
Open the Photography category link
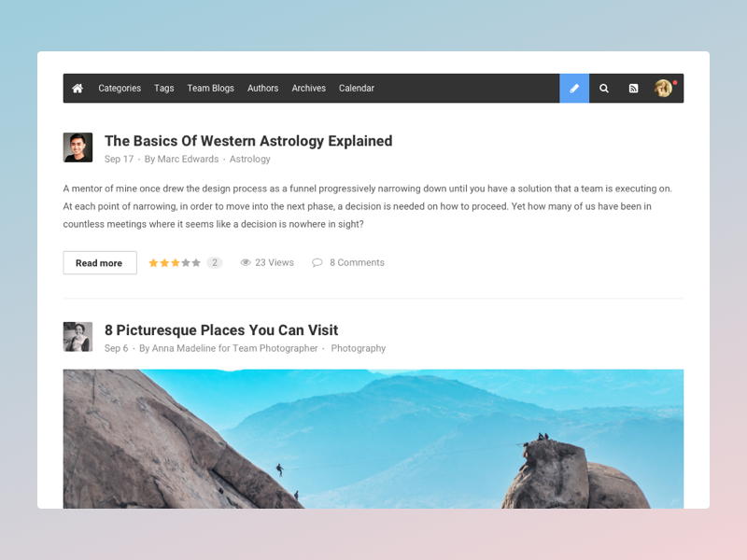[x=359, y=348]
